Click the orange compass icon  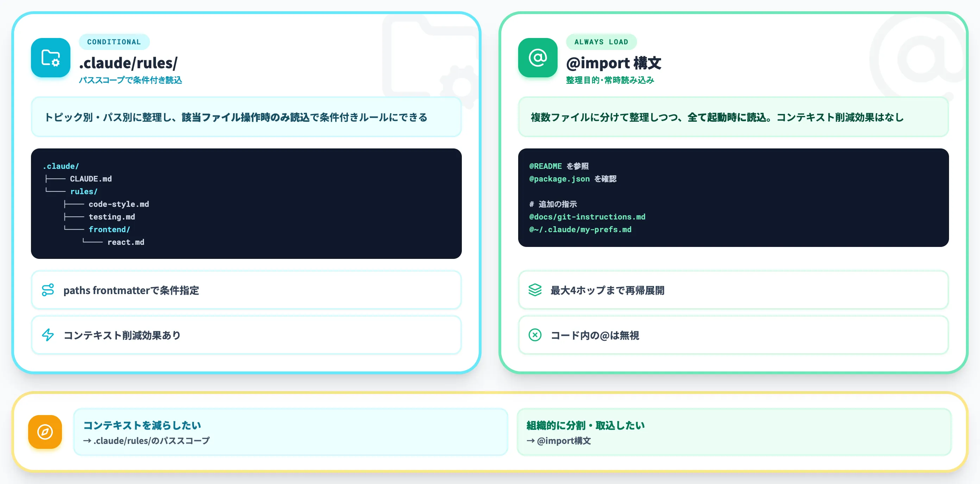tap(45, 432)
